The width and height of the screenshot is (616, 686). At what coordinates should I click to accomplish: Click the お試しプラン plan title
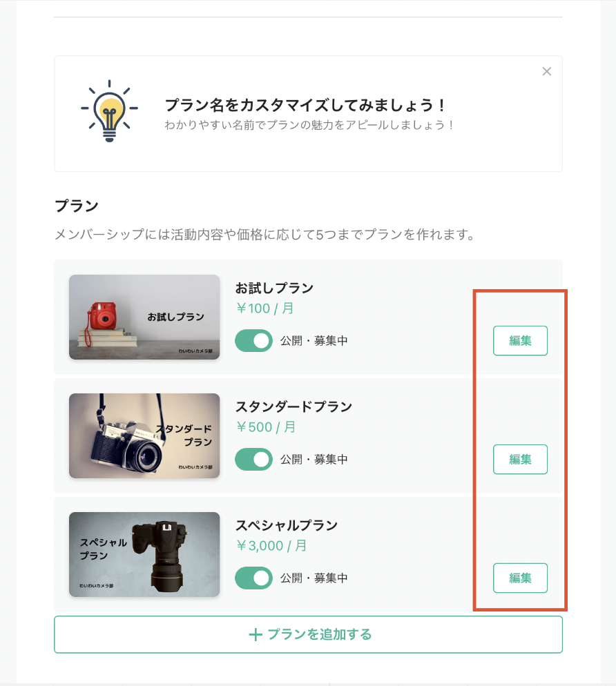coord(274,288)
